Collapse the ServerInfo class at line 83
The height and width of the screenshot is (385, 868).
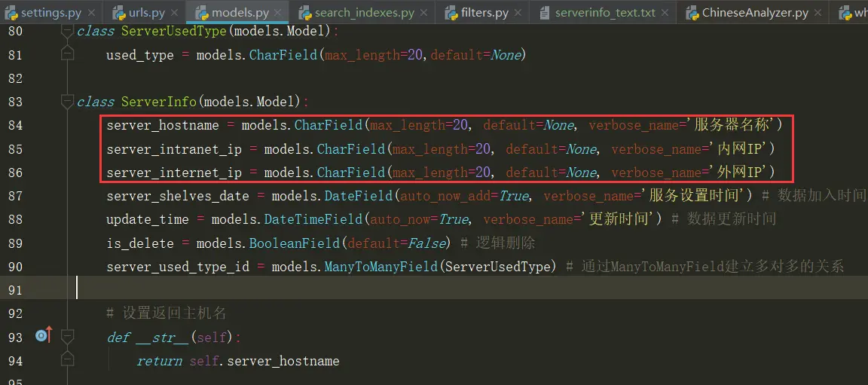(x=68, y=102)
